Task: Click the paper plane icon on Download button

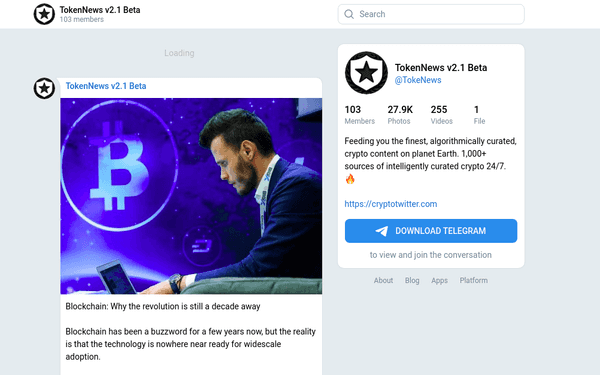Action: [382, 231]
